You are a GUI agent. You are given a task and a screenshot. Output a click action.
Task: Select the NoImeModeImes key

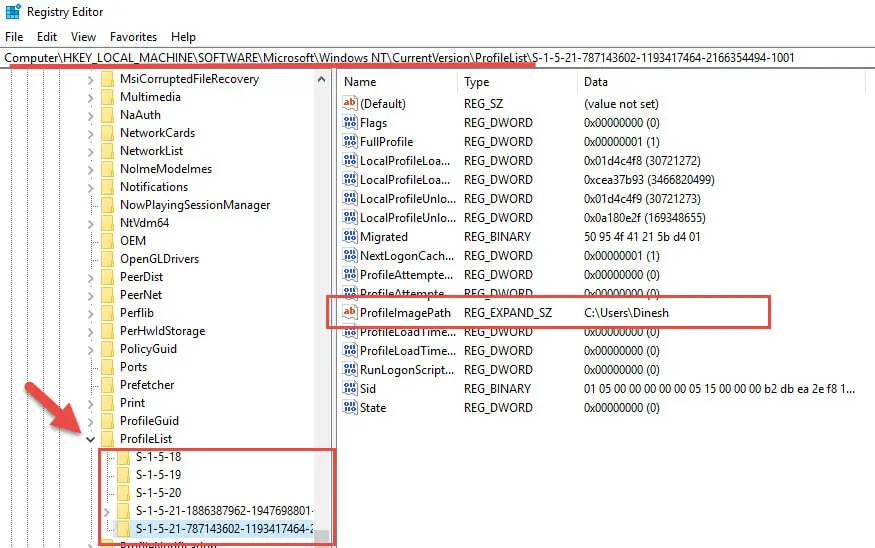click(x=166, y=169)
